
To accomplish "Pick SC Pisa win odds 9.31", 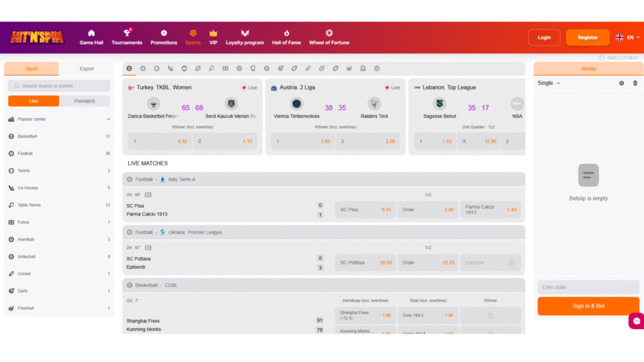I will tap(365, 210).
